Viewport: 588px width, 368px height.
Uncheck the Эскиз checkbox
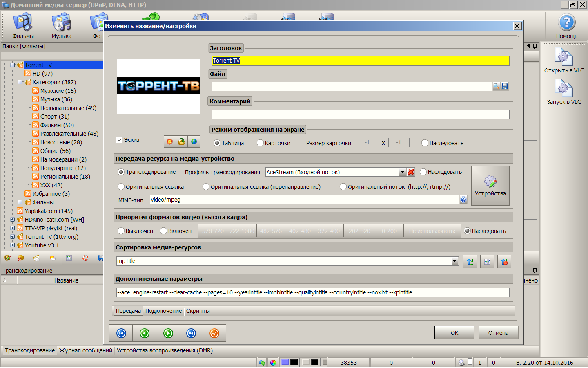pos(119,140)
